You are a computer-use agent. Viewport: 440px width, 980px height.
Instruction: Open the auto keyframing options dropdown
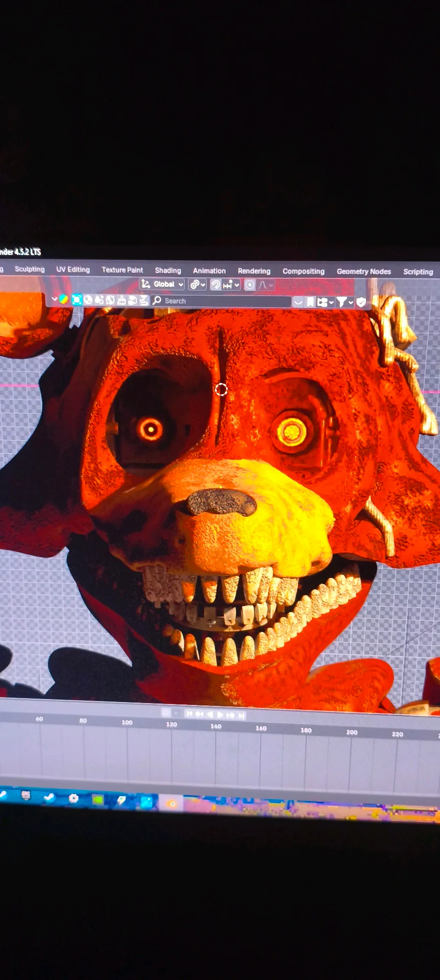[x=176, y=713]
